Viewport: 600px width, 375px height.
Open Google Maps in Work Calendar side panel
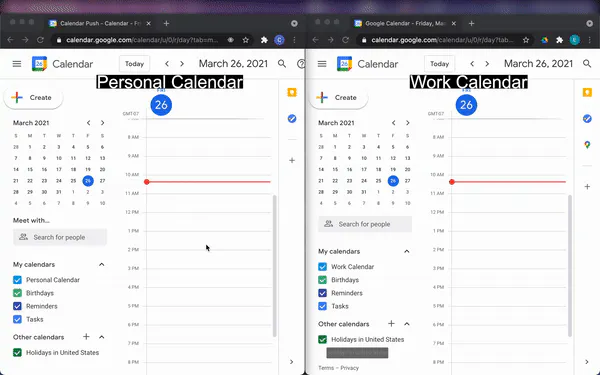pos(587,145)
